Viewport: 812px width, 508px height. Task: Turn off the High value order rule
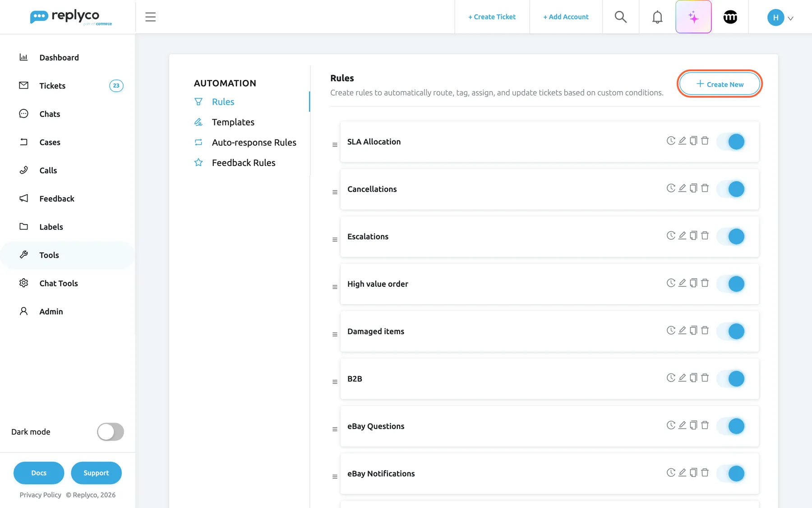coord(730,284)
